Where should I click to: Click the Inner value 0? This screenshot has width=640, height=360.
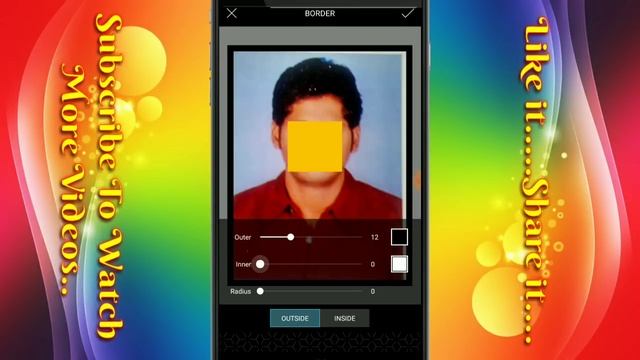pos(373,264)
